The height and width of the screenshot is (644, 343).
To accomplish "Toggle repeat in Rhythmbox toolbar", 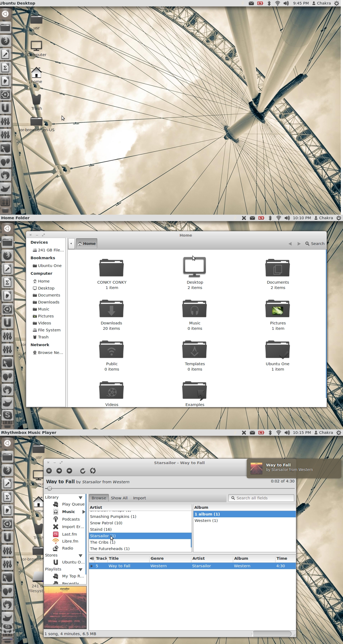I will [x=83, y=471].
